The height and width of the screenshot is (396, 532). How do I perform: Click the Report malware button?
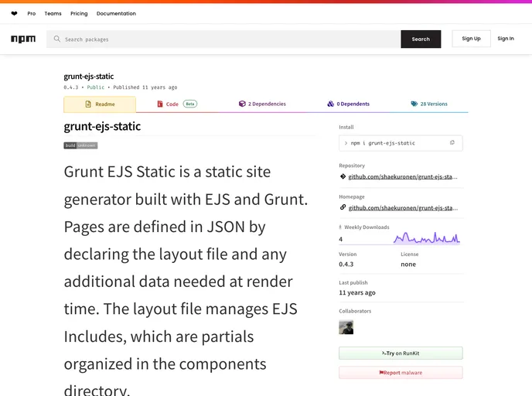point(401,373)
